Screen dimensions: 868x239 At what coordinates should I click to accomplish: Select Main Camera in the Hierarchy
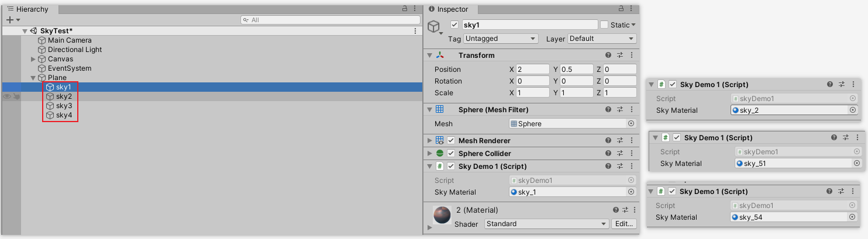(70, 40)
